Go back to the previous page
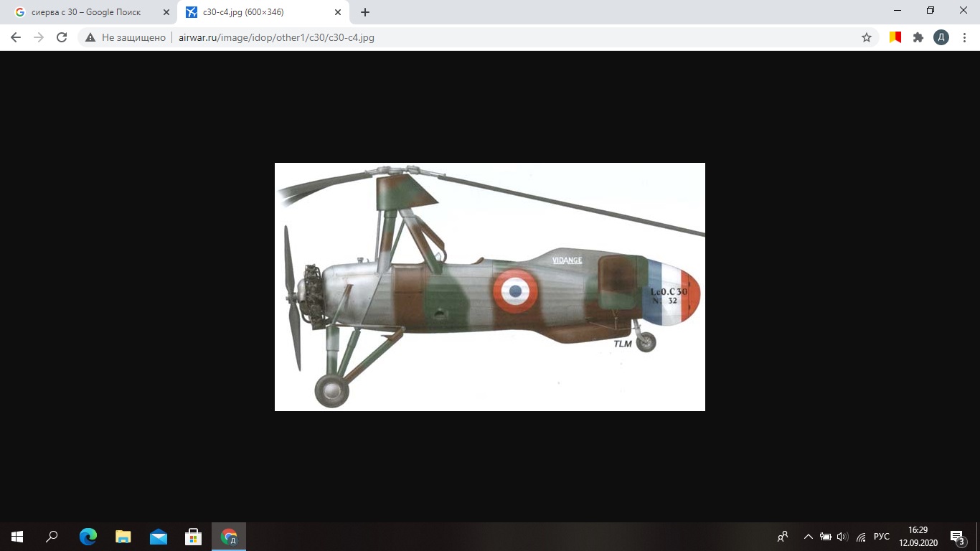The width and height of the screenshot is (980, 551). [16, 37]
